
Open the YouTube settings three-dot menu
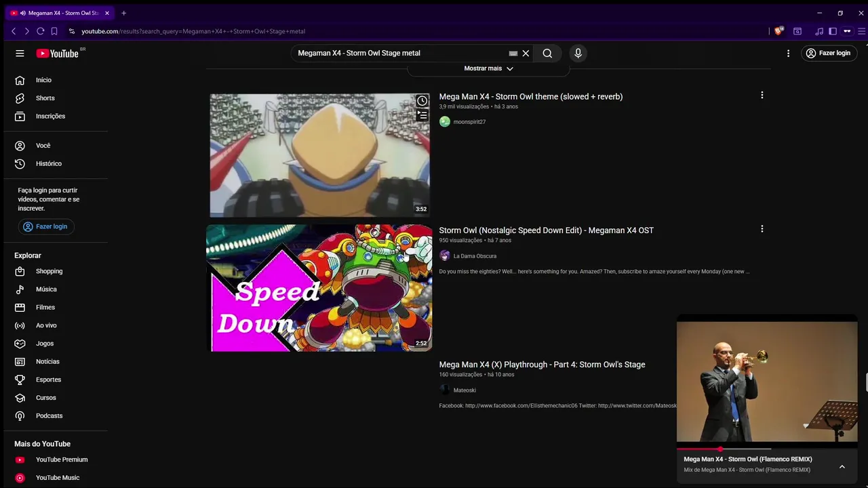(x=788, y=53)
